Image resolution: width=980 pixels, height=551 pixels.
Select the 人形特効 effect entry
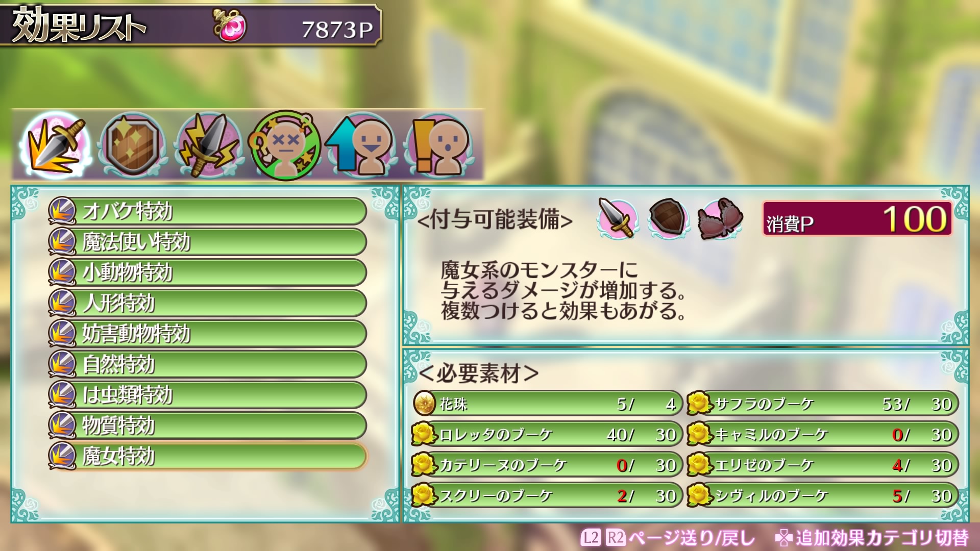pyautogui.click(x=208, y=303)
